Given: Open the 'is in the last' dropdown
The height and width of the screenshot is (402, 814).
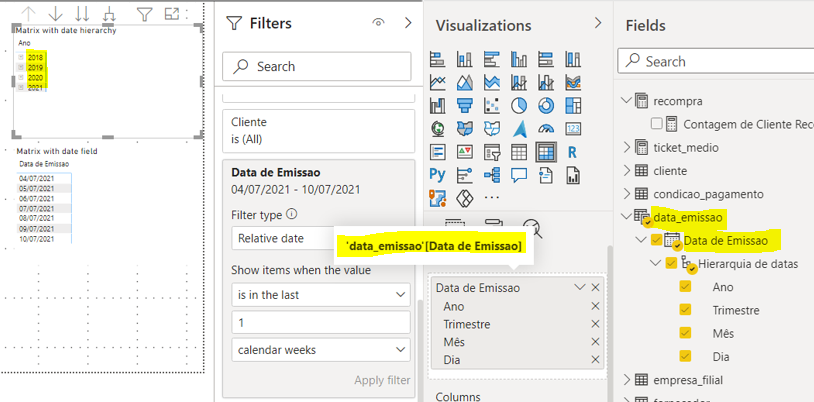Looking at the screenshot, I should [x=321, y=294].
